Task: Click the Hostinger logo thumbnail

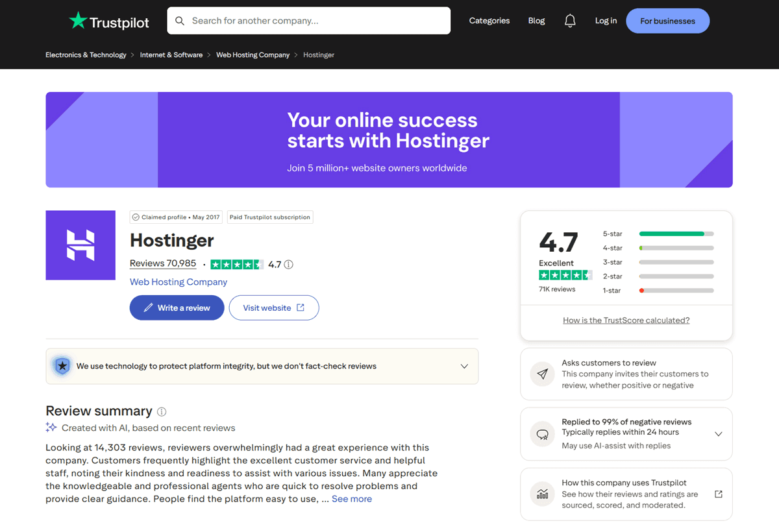Action: tap(80, 245)
